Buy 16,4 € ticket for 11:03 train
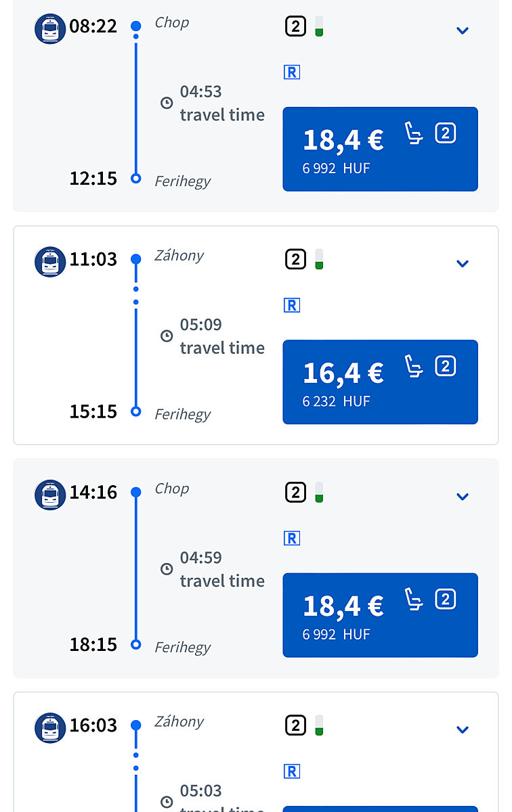This screenshot has height=812, width=512. point(380,382)
